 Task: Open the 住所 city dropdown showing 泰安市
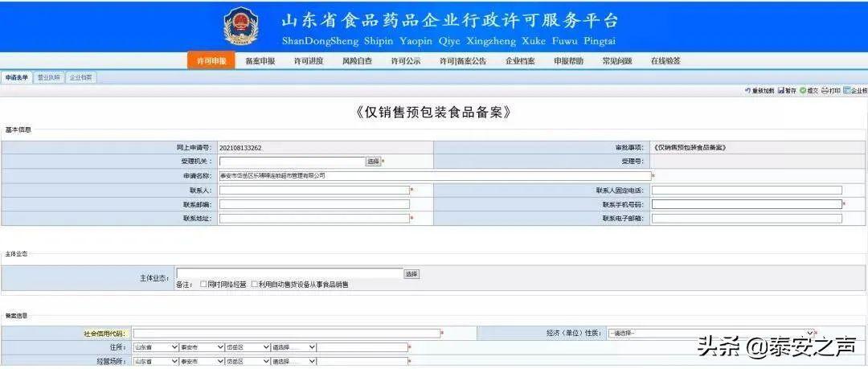[x=202, y=347]
